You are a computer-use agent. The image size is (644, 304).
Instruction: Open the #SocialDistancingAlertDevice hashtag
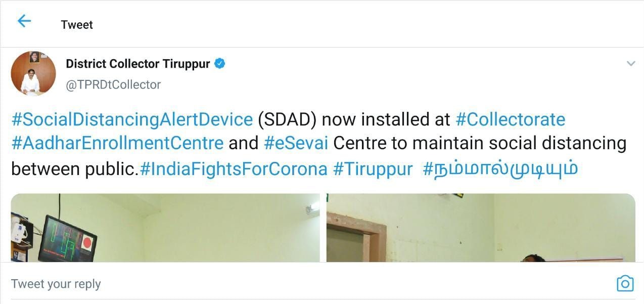tap(132, 120)
